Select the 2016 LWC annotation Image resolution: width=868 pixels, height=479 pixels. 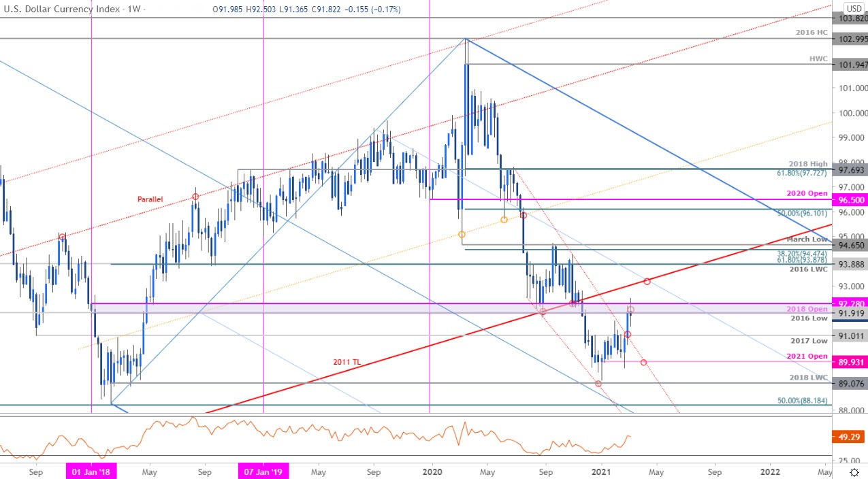(x=810, y=269)
